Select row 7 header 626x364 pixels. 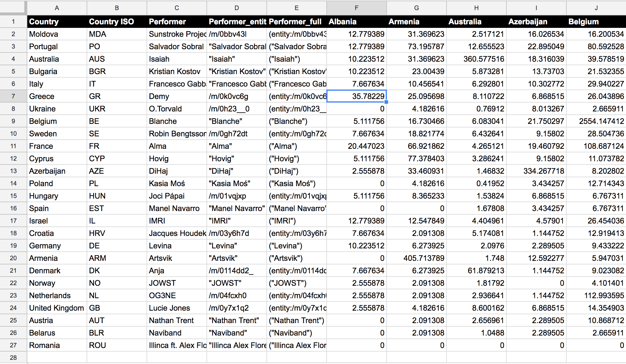pos(13,96)
